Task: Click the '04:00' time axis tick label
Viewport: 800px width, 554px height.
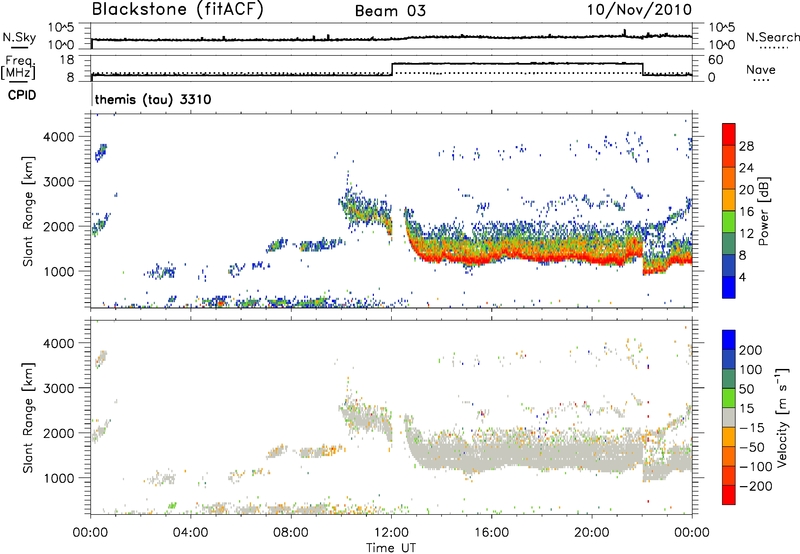Action: (x=191, y=533)
